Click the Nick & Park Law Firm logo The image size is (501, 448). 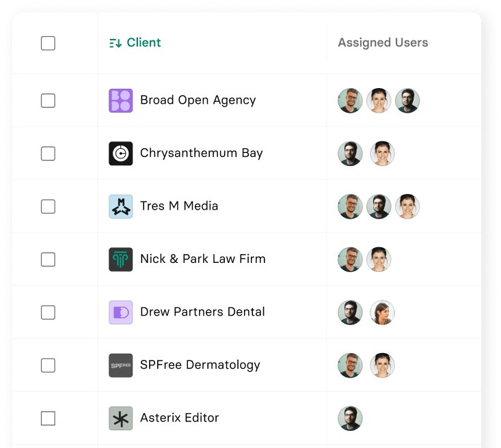[121, 260]
